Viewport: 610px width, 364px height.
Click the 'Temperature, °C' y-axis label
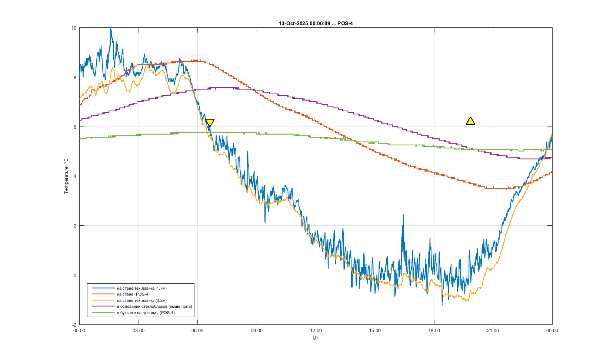pyautogui.click(x=66, y=176)
